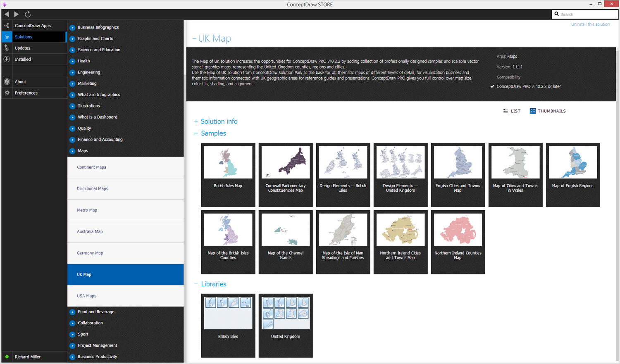This screenshot has height=364, width=620.
Task: Refresh the store with the reload icon
Action: click(x=28, y=14)
